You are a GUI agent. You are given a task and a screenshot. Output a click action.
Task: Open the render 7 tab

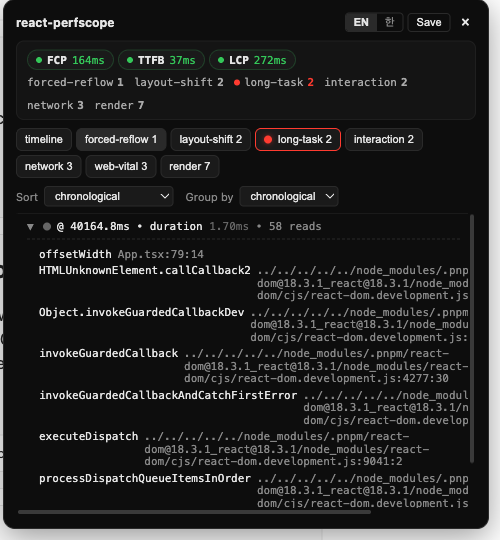coord(190,166)
